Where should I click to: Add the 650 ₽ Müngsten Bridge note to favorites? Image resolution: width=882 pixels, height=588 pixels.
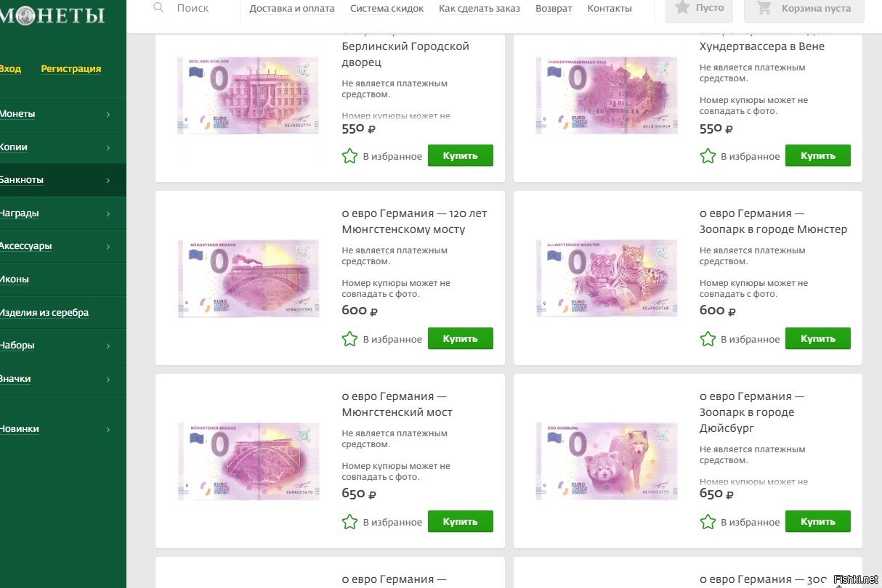coord(349,522)
